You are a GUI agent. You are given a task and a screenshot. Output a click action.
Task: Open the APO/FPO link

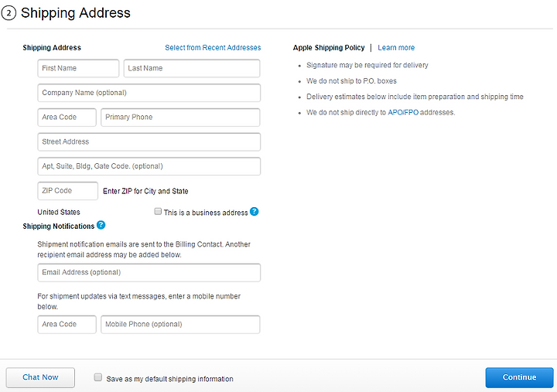[403, 112]
